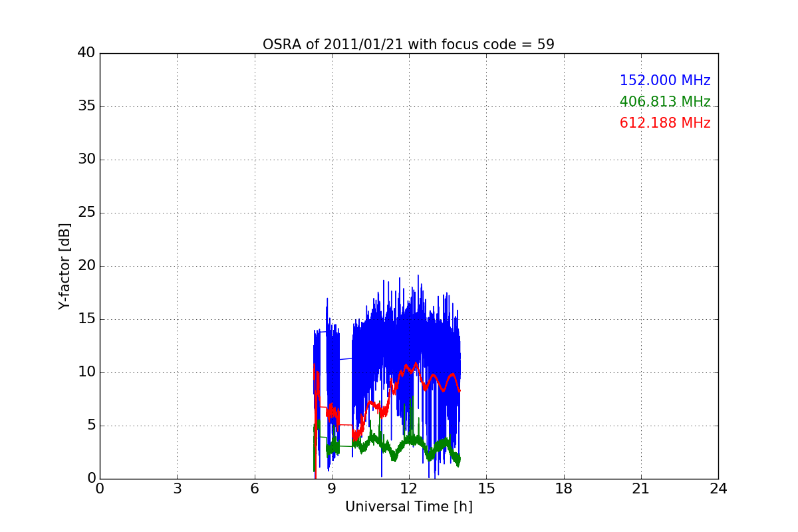Click the x-axis tick label 21

(641, 489)
